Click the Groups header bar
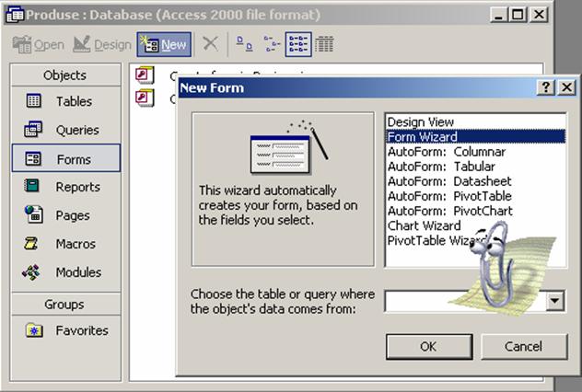The height and width of the screenshot is (392, 582). (x=65, y=304)
